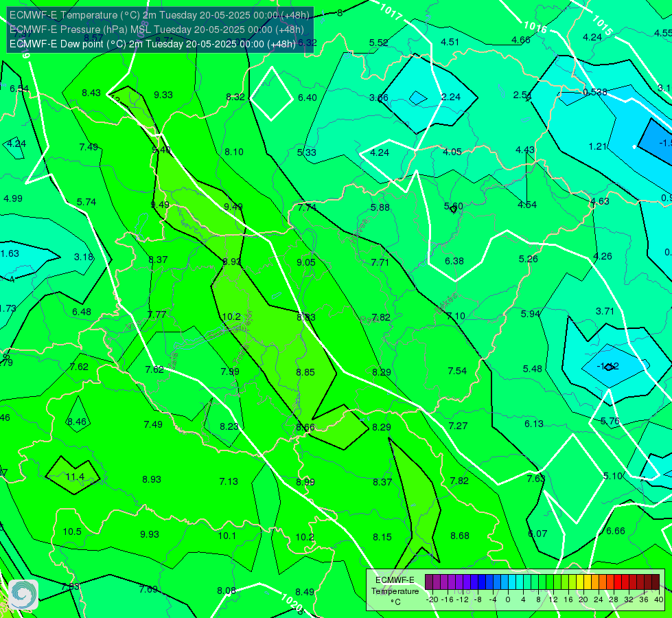Click the 9.05 temperature value
Screen dimensions: 672x618
coord(306,262)
